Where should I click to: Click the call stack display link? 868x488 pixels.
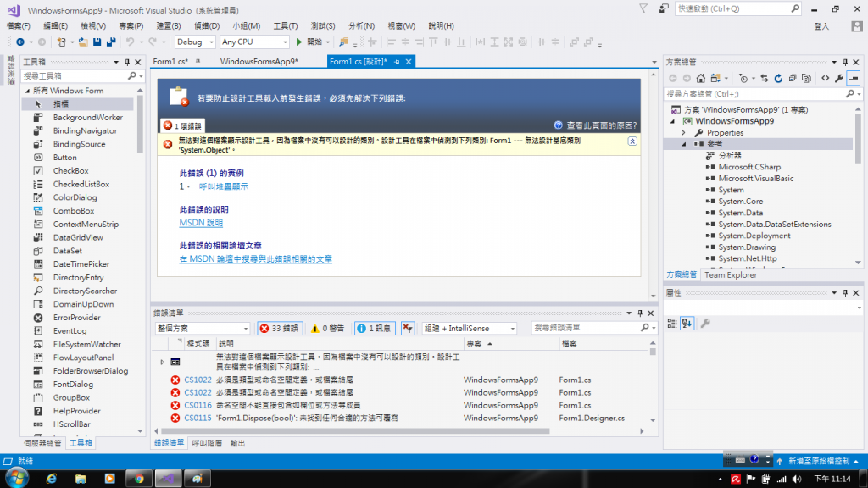tap(224, 187)
